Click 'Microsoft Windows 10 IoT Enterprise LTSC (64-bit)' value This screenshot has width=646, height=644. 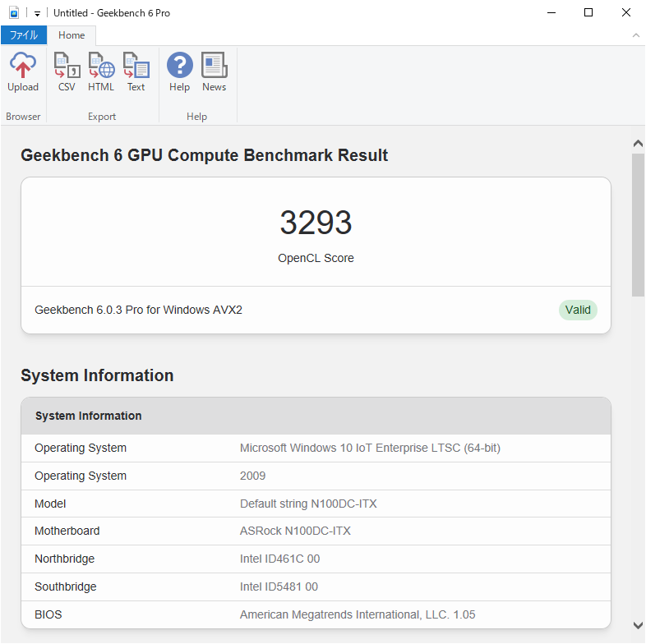[370, 448]
